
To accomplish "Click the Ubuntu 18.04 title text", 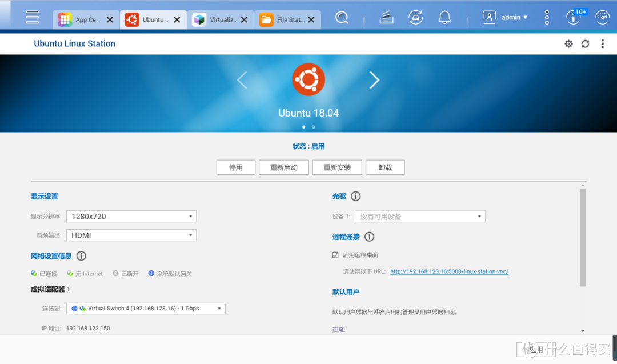I will click(x=308, y=113).
